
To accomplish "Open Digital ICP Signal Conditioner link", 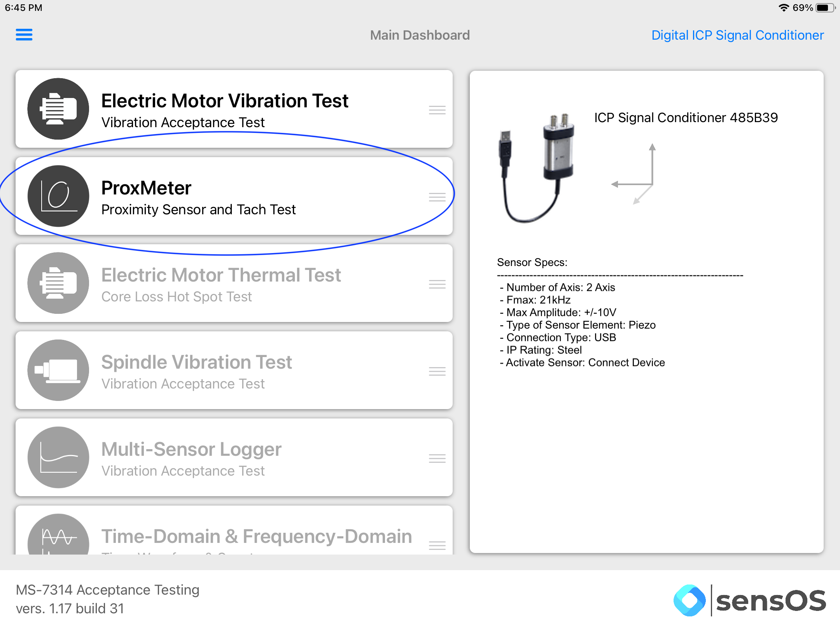I will coord(738,35).
